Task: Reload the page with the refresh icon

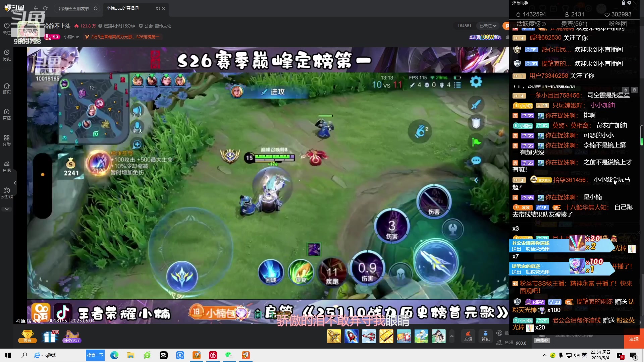Action: click(45, 8)
